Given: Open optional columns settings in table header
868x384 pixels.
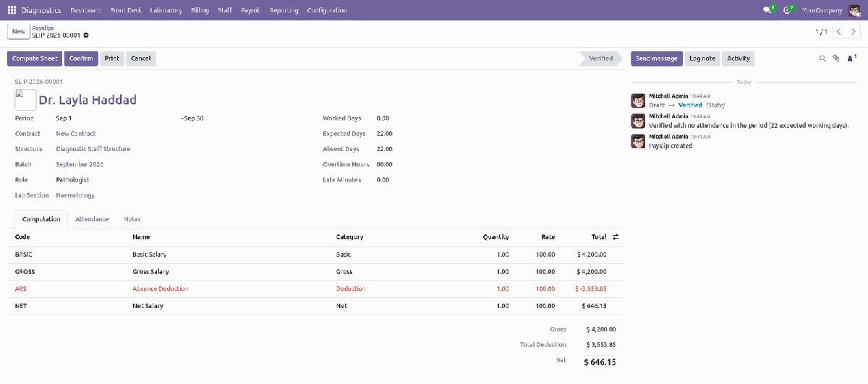Looking at the screenshot, I should [616, 236].
